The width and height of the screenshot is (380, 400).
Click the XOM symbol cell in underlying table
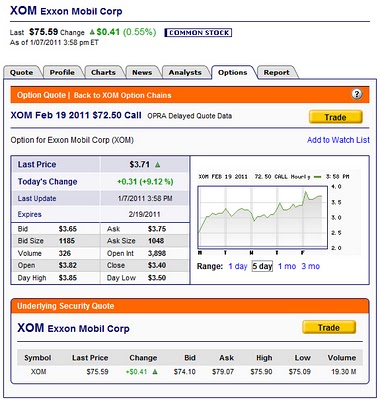[x=38, y=372]
